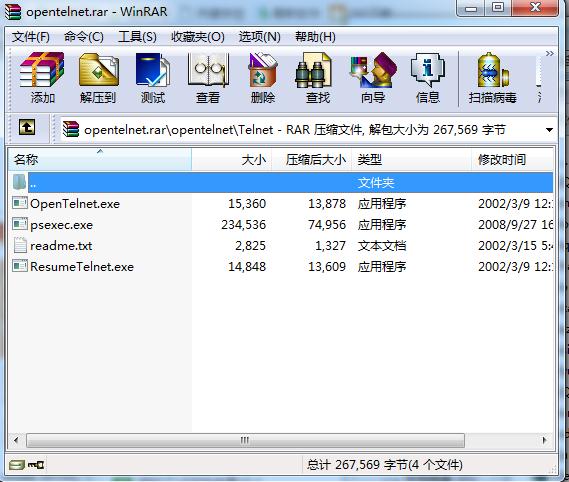Click packed size 1,327 of readme.txt
Image resolution: width=569 pixels, height=482 pixels.
[x=330, y=246]
